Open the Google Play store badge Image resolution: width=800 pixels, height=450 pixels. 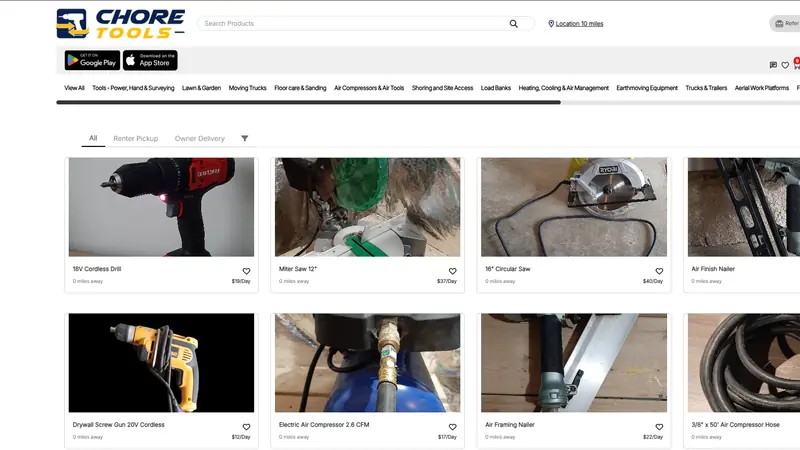tap(92, 60)
